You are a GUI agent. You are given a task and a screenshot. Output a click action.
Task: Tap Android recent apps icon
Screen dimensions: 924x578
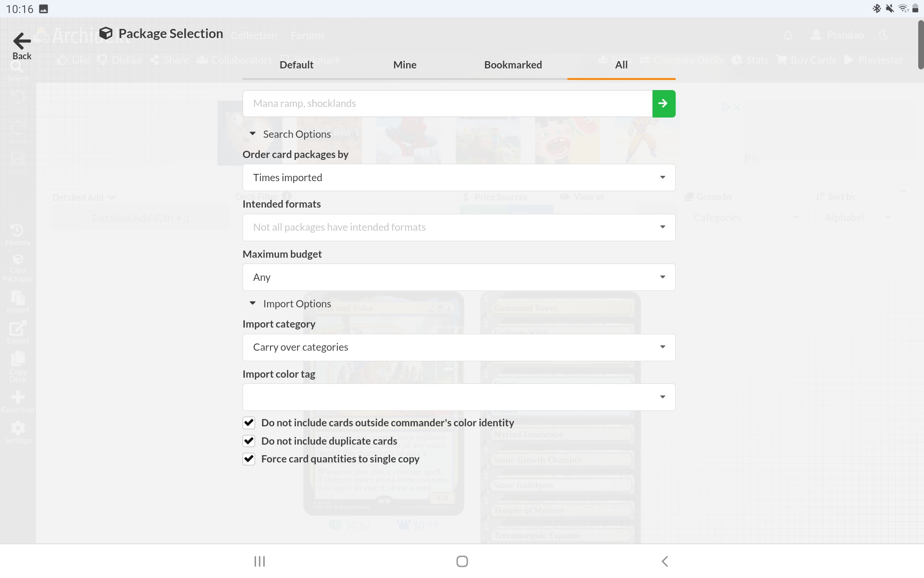point(259,561)
